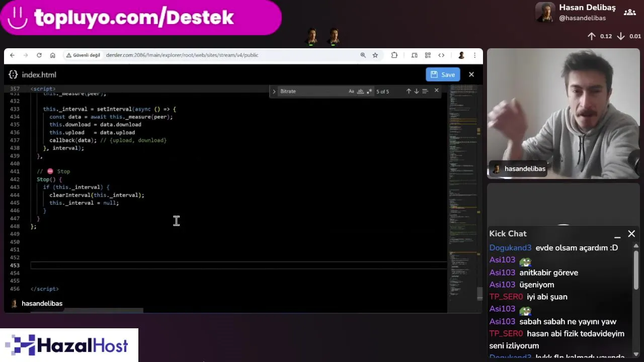
Task: Click line number 447 in gutter
Action: click(x=15, y=219)
